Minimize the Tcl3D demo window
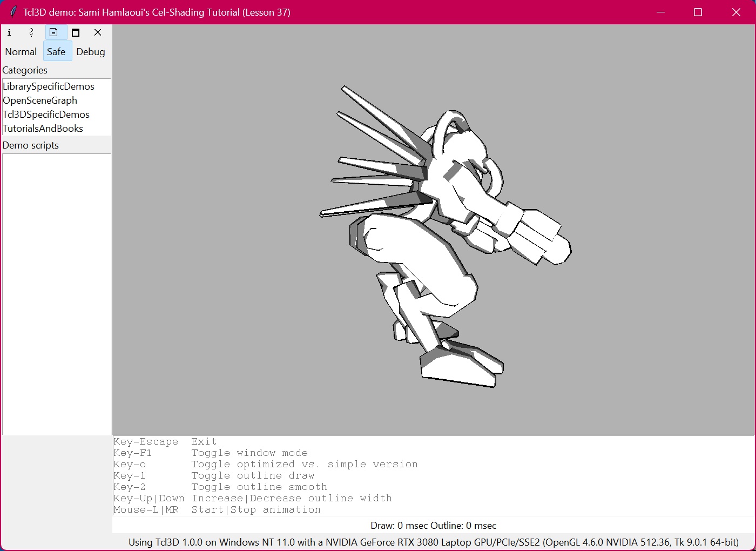 tap(660, 12)
